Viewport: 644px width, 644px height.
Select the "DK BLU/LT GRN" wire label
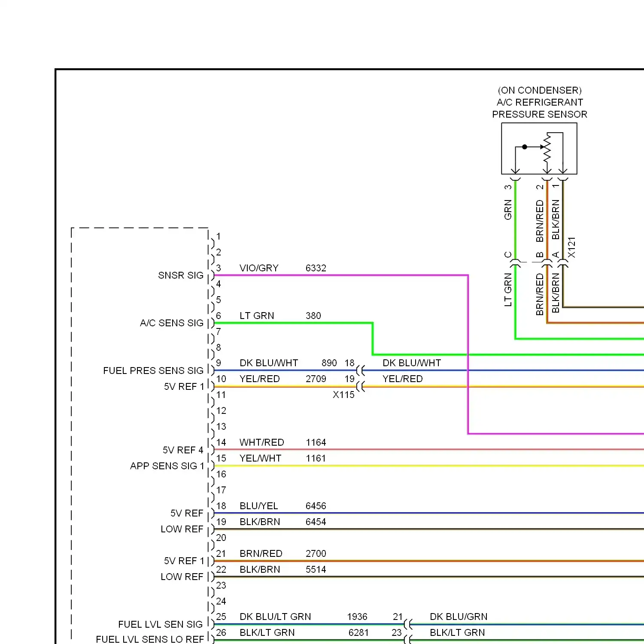[x=275, y=617]
